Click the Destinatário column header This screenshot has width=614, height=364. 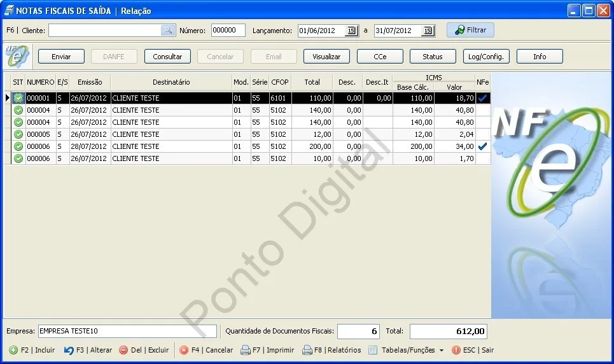(171, 82)
